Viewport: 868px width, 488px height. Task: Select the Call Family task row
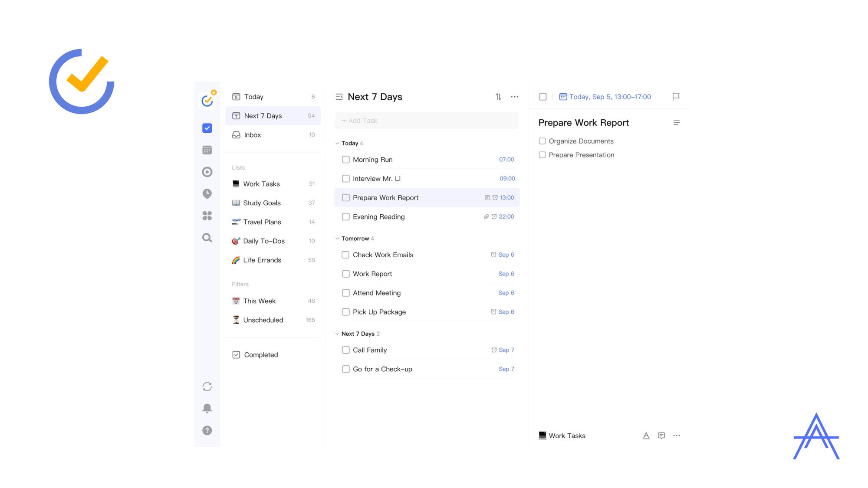click(427, 350)
